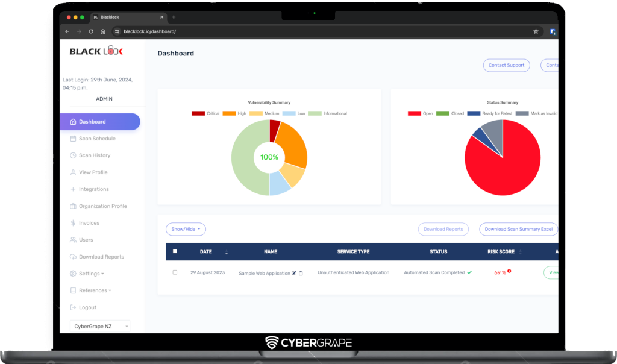
Task: Click the red risk score info icon
Action: [x=509, y=271]
